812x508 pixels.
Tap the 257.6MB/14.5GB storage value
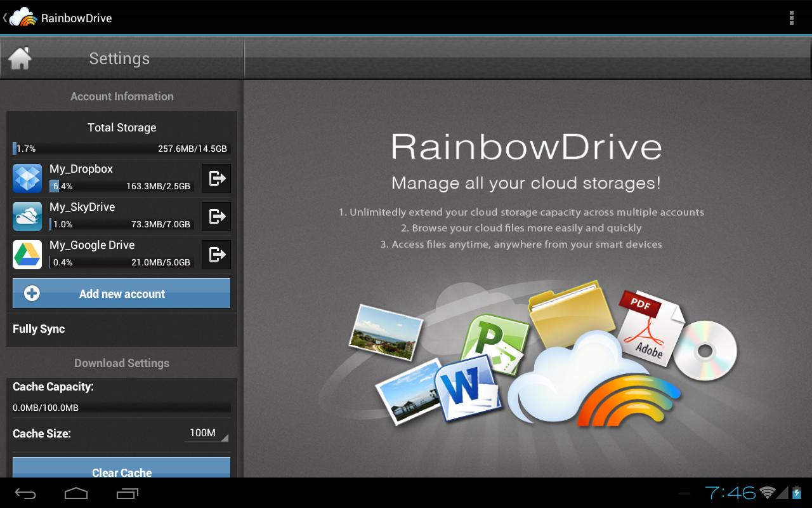[192, 149]
